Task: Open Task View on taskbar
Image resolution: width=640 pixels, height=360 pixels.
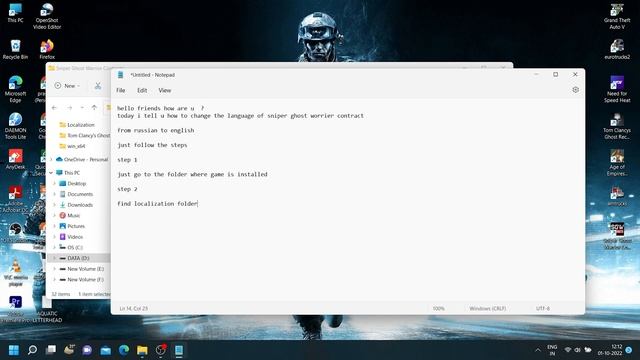Action: coord(51,350)
